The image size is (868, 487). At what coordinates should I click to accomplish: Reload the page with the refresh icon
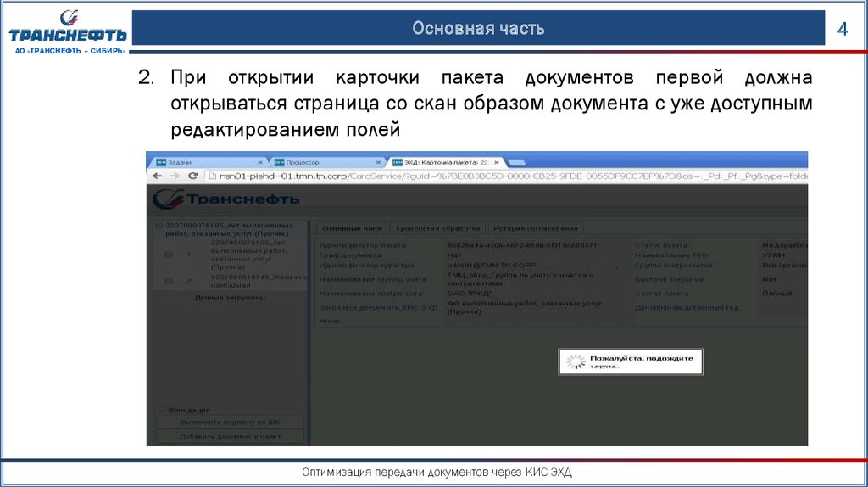[192, 176]
